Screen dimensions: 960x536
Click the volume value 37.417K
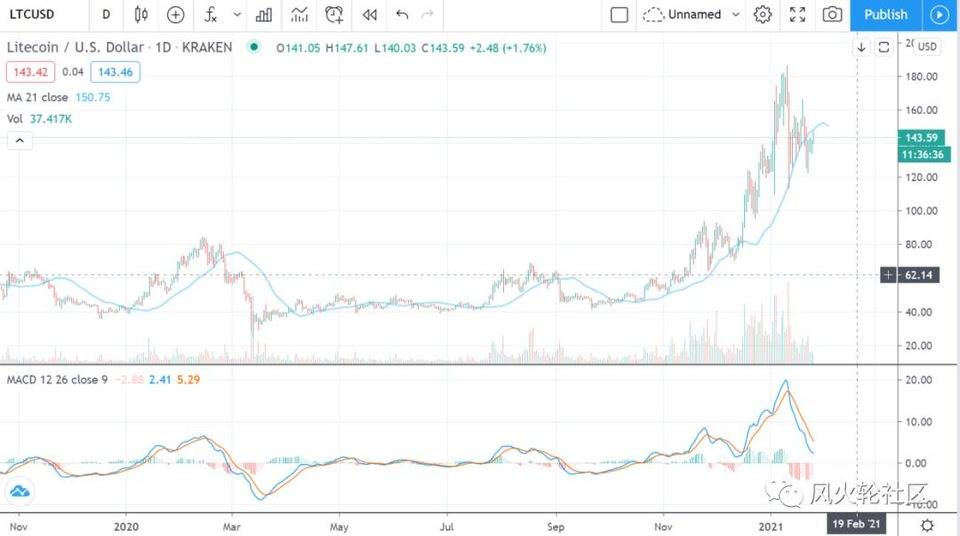click(51, 119)
